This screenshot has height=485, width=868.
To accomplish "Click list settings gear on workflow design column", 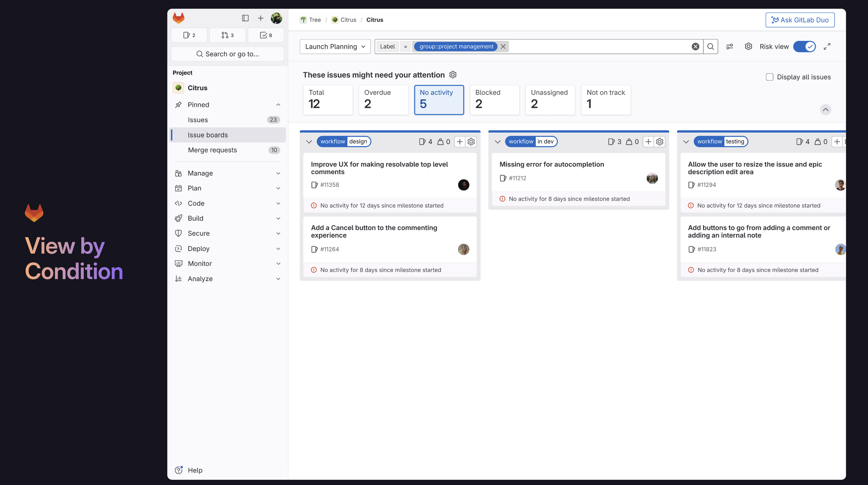I will (x=471, y=142).
